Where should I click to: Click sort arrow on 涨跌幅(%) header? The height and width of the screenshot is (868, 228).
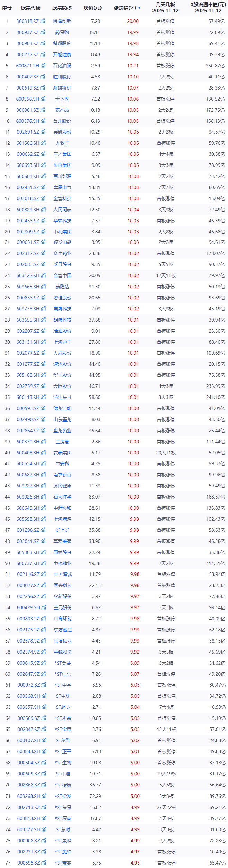click(139, 8)
